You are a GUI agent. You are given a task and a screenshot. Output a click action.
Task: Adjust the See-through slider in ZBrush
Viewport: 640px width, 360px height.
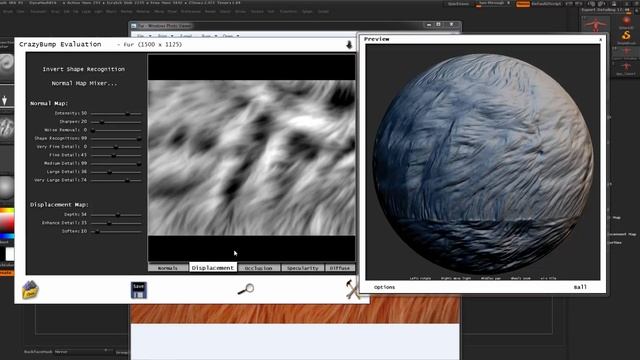(493, 4)
